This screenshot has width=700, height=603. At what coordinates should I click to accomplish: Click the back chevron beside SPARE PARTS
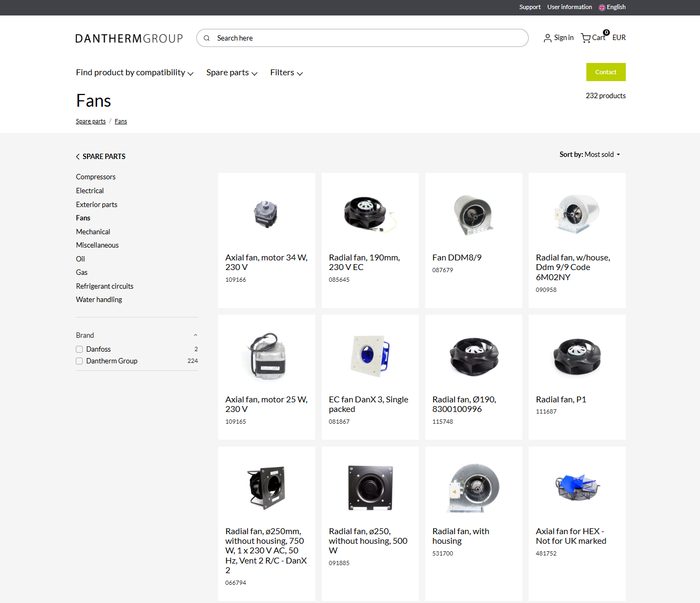(x=78, y=156)
